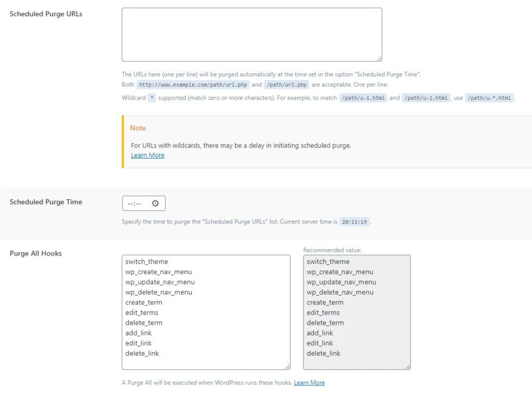Click edit_link in Purge All Hooks textarea
Screen dimensions: 532x401
tap(138, 343)
